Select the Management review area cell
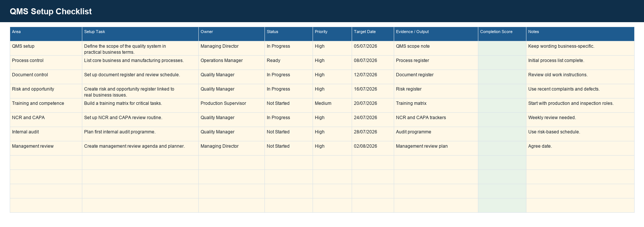644x227 pixels. (x=46, y=148)
